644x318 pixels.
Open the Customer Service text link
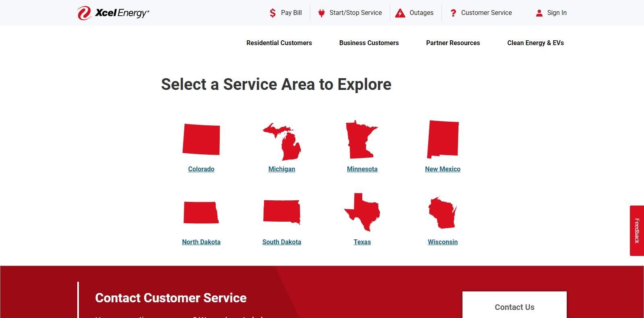point(487,13)
